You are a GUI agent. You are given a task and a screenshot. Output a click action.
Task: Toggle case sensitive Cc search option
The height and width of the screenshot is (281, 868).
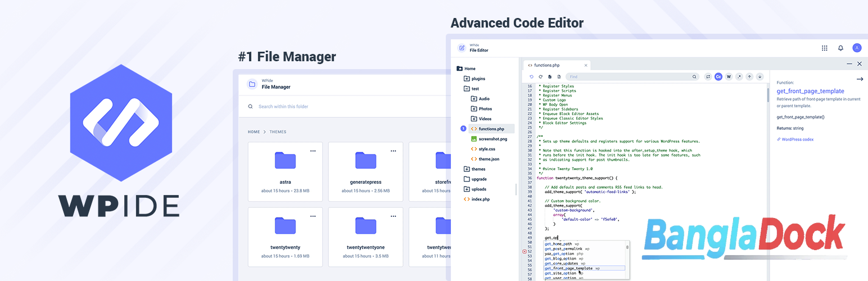(718, 76)
